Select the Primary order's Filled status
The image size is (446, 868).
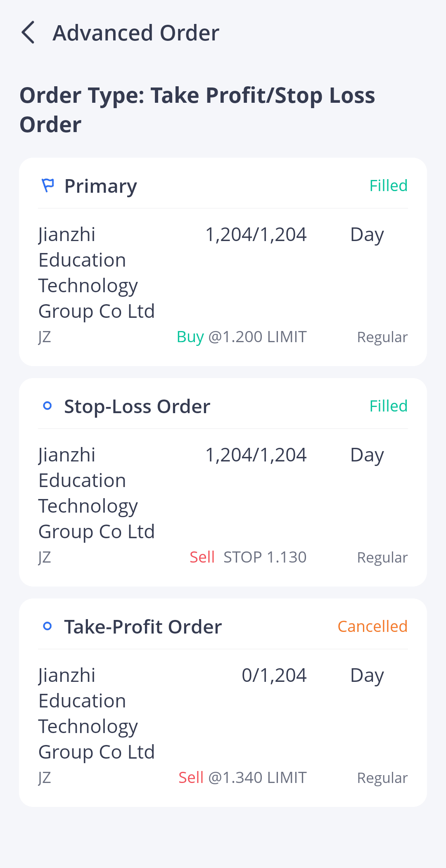[388, 186]
